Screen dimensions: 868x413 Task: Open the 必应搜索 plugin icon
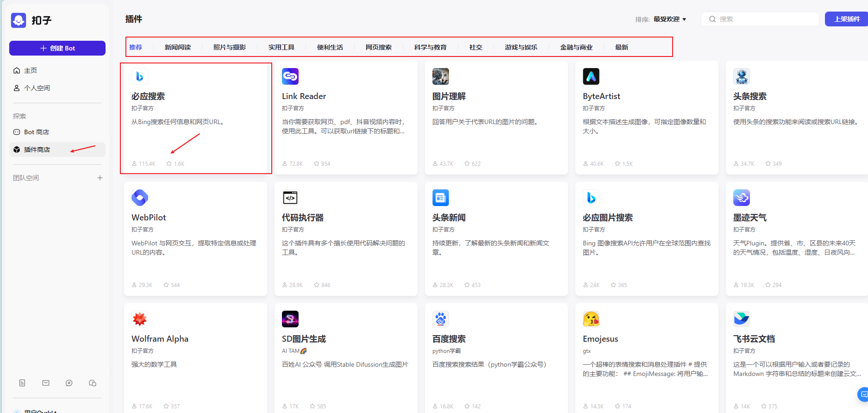click(x=140, y=76)
